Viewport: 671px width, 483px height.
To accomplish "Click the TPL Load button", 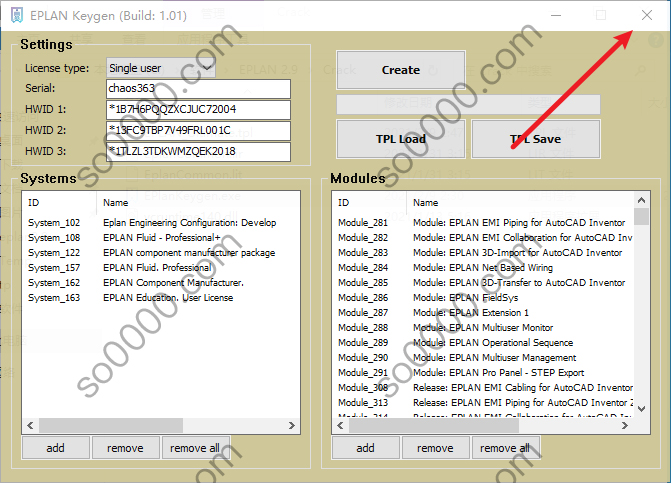I will click(401, 139).
